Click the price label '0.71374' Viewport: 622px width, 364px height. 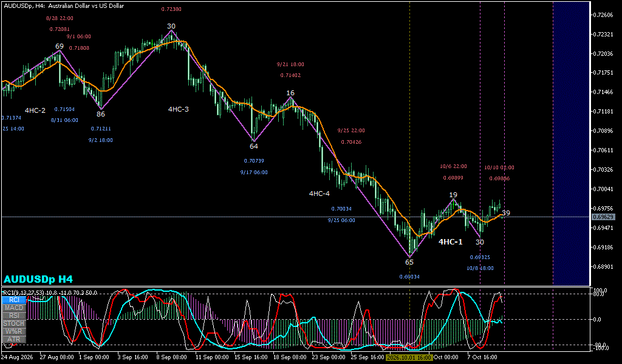pyautogui.click(x=11, y=118)
